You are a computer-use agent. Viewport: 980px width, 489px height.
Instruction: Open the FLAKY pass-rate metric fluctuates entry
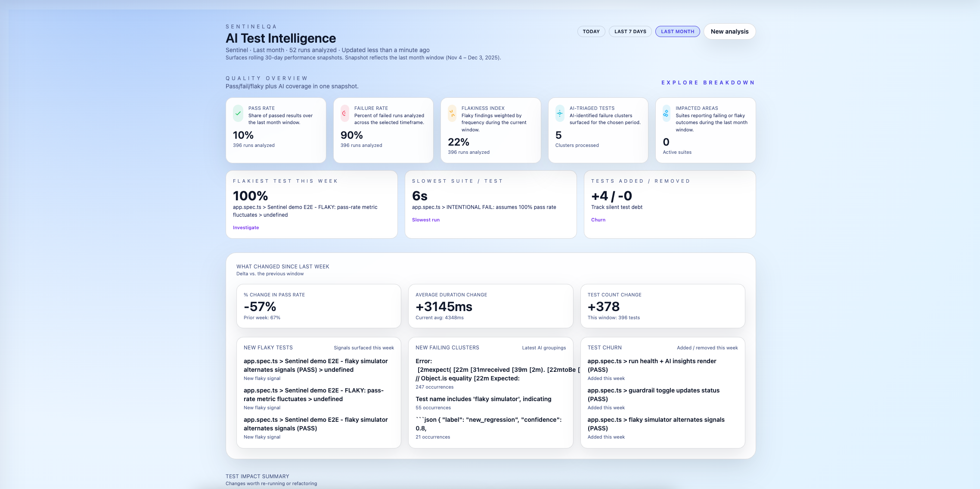coord(313,395)
